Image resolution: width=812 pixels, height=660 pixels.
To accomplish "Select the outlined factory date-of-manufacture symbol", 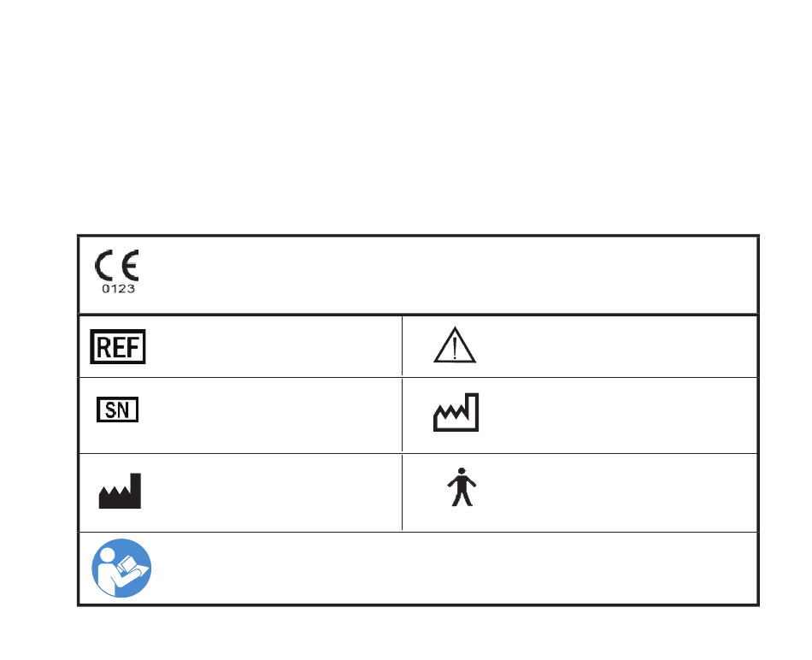I will (456, 412).
